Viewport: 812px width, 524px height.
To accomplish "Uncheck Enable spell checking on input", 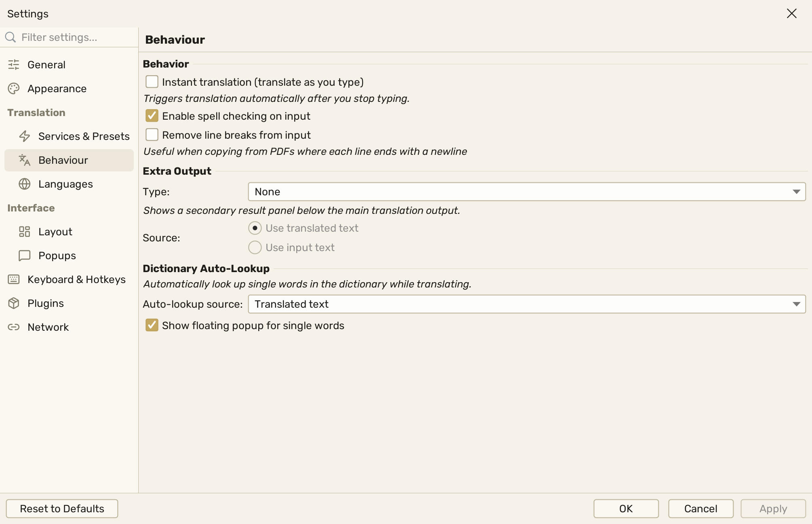I will [152, 116].
